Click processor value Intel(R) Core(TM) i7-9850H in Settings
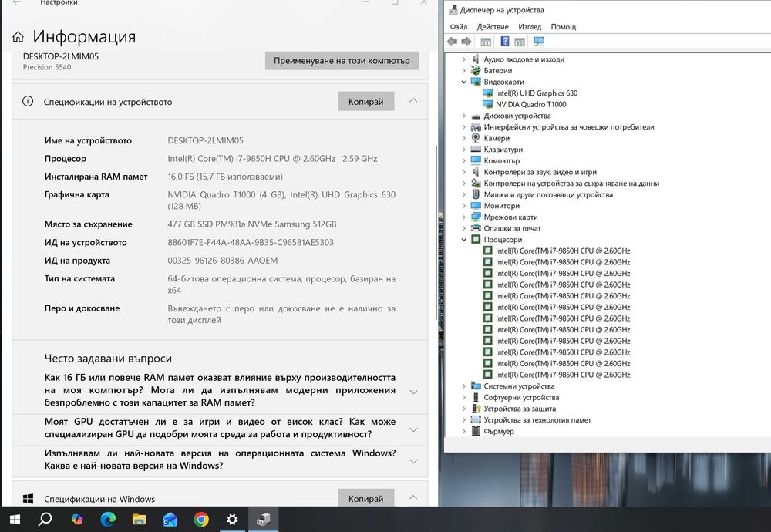Viewport: 771px width, 532px height. pyautogui.click(x=272, y=158)
